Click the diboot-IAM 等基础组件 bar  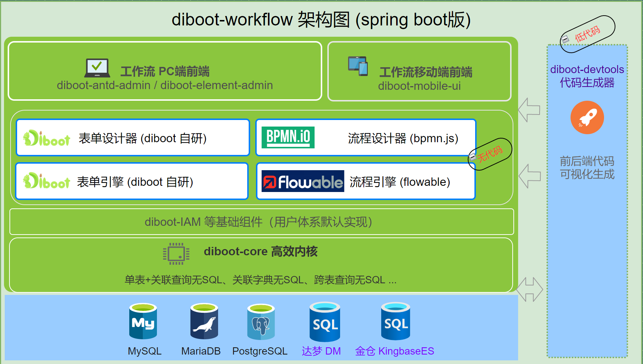tap(262, 222)
